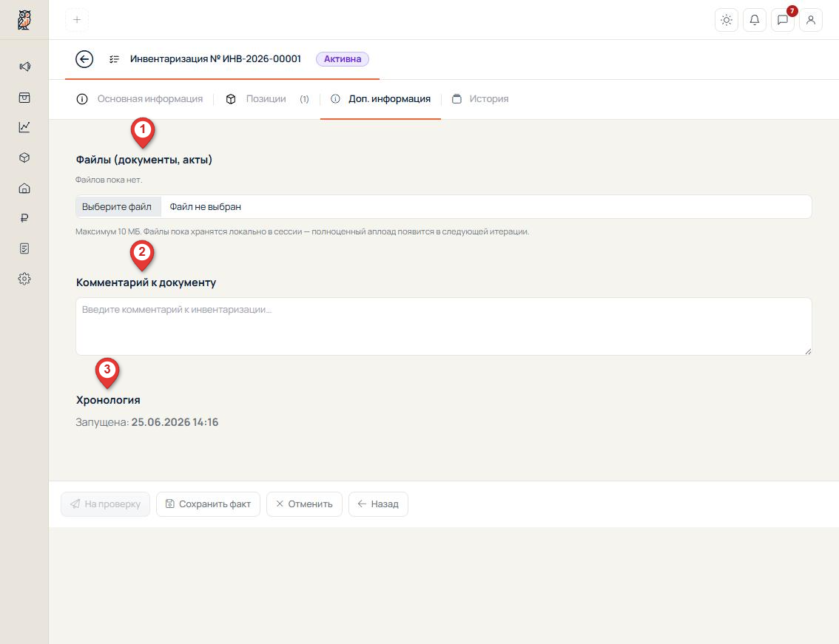Click the inventory title ИНВ-2026-00001

point(215,59)
